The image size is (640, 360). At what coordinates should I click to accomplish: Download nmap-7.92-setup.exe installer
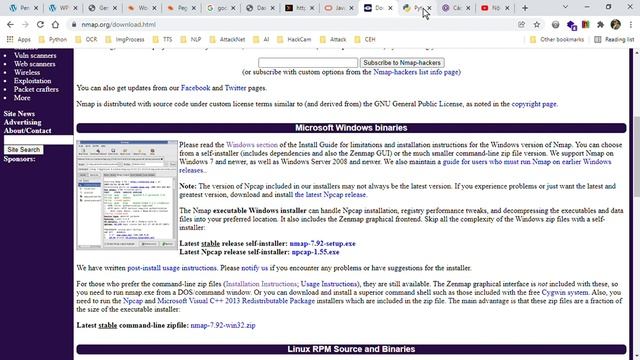pos(322,243)
